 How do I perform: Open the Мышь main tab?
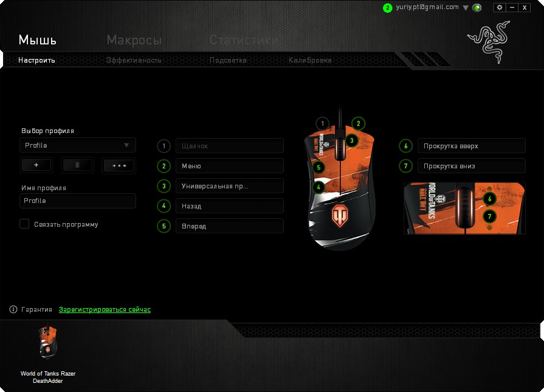pos(37,40)
